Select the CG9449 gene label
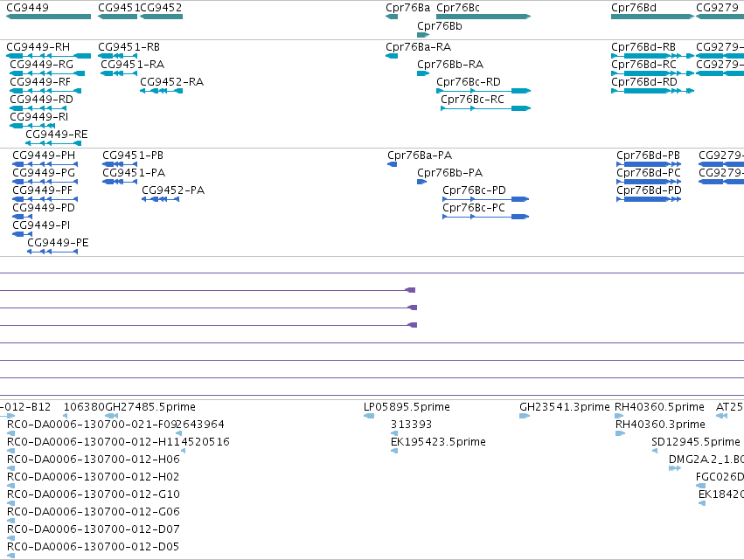The height and width of the screenshot is (560, 744). [27, 8]
